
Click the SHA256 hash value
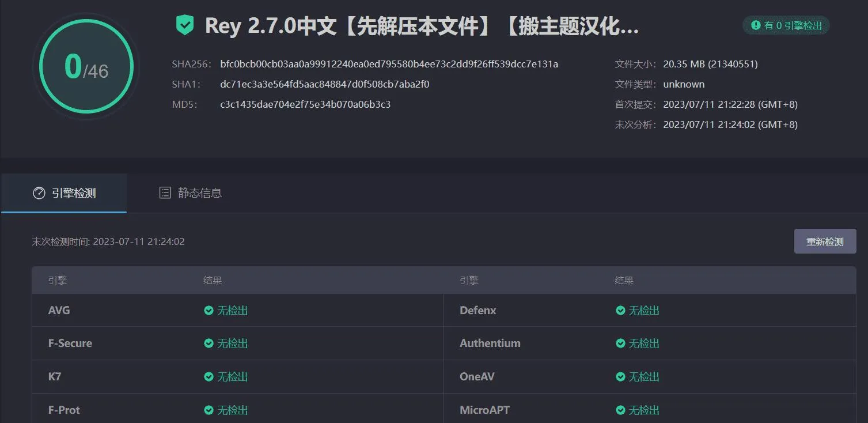click(389, 64)
